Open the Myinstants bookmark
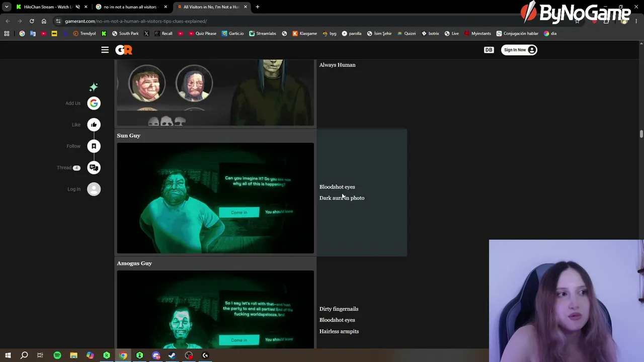The height and width of the screenshot is (362, 644). [x=477, y=34]
